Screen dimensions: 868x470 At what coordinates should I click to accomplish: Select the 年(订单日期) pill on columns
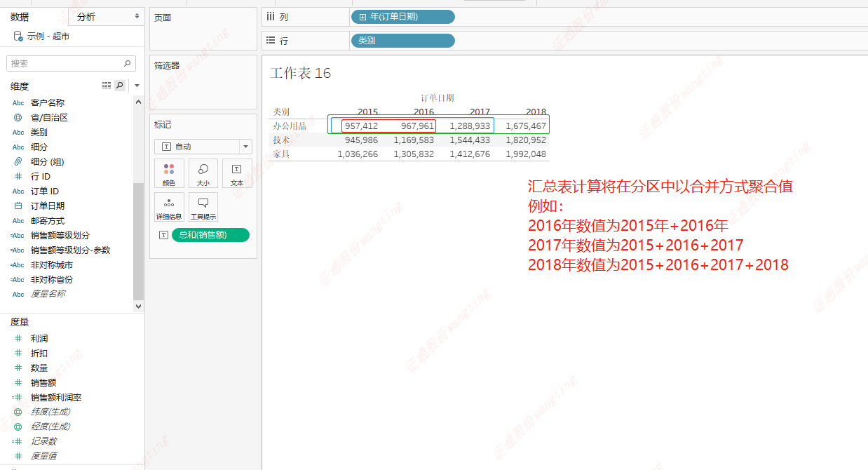pyautogui.click(x=402, y=16)
